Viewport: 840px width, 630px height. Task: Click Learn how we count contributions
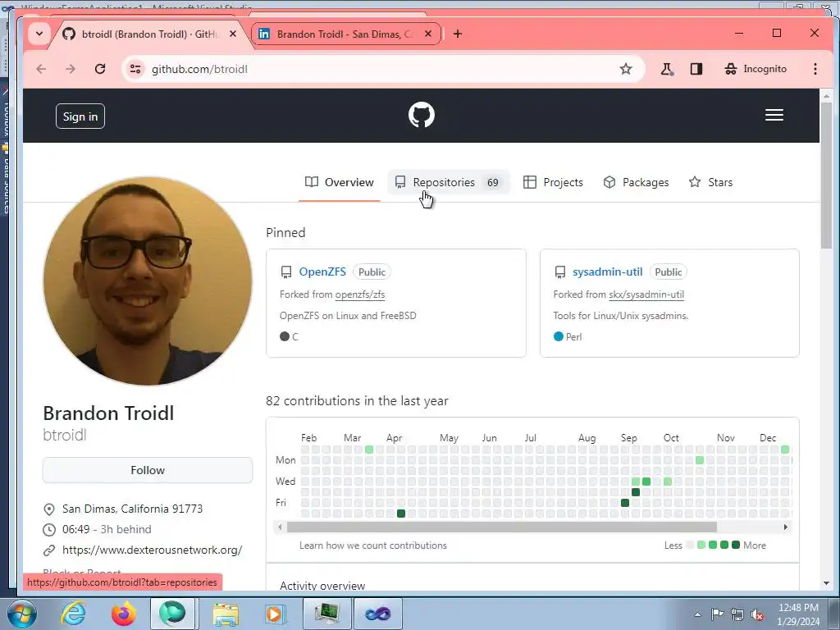pyautogui.click(x=373, y=546)
